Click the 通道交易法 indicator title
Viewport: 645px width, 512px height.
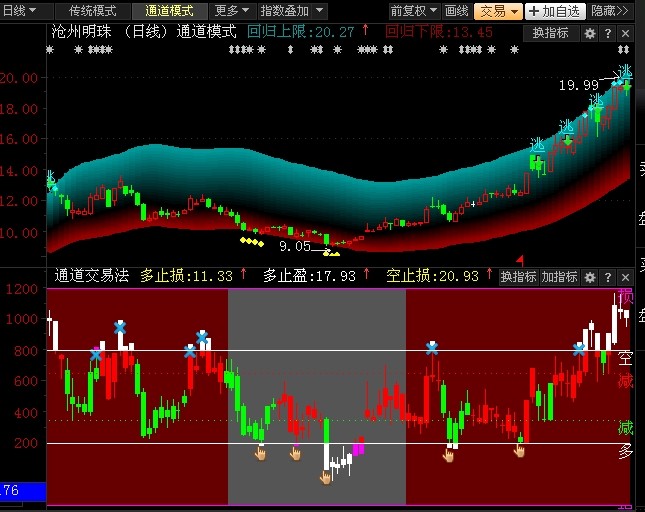pos(91,276)
